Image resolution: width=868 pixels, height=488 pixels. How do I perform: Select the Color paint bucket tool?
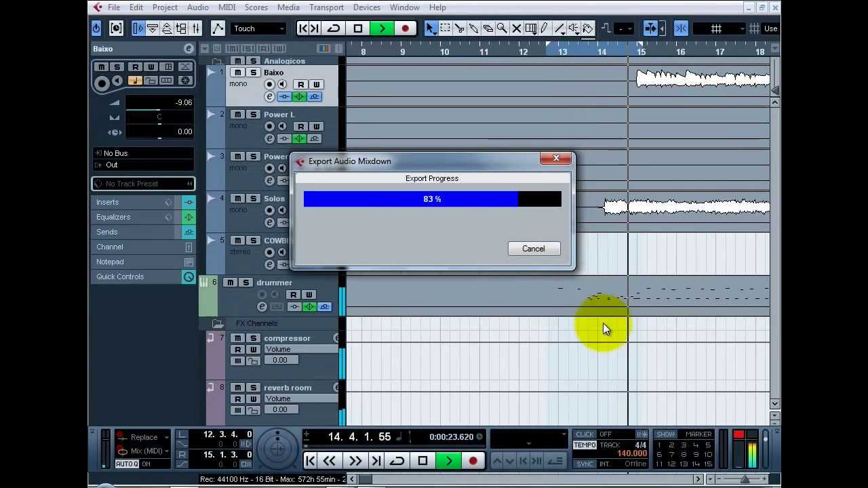click(x=587, y=28)
